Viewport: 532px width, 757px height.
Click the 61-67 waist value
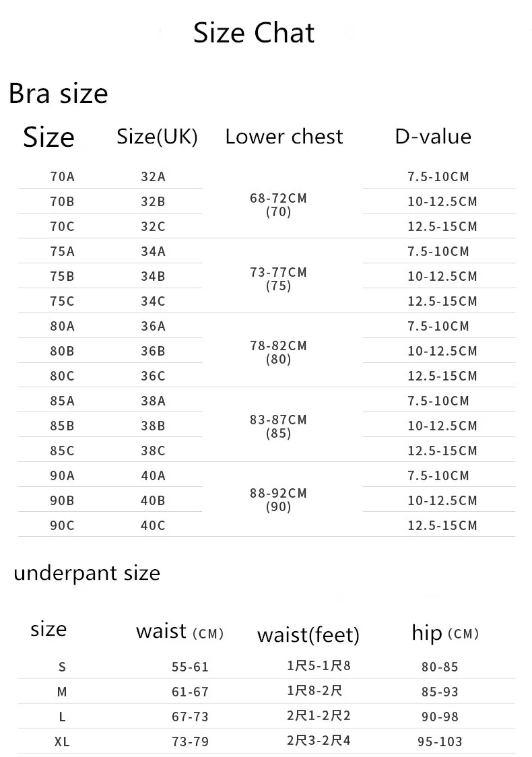190,692
